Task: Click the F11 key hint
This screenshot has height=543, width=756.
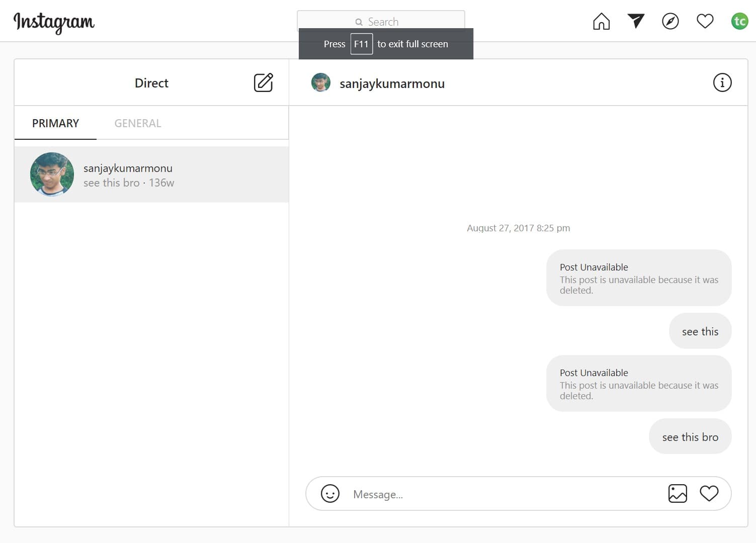Action: [x=361, y=44]
